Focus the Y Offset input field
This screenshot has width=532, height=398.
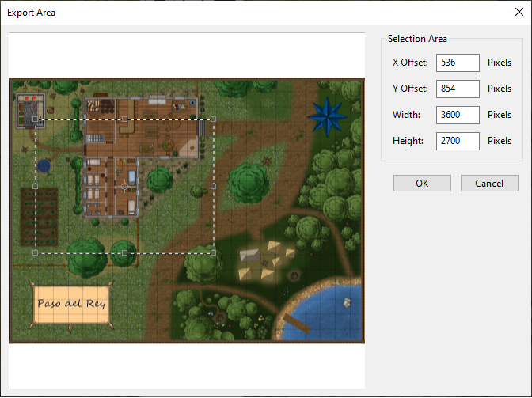tap(458, 89)
